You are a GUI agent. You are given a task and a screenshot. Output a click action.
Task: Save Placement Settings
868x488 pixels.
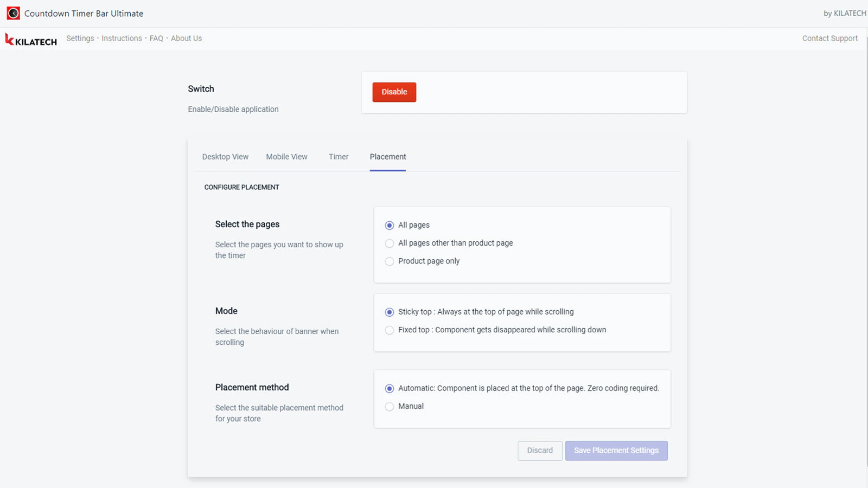point(616,451)
